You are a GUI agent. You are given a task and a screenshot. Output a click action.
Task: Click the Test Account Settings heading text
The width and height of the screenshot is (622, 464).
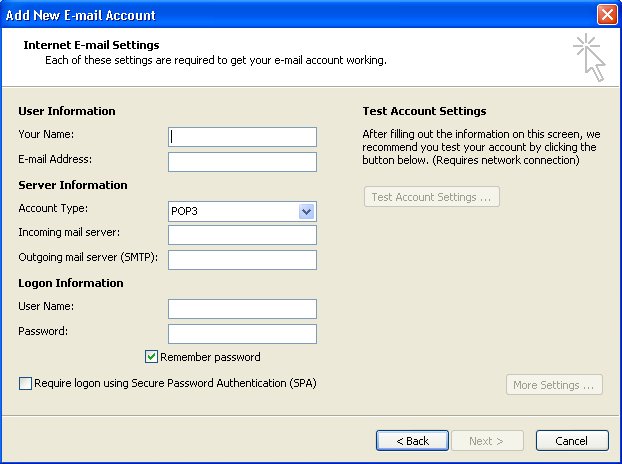[424, 111]
